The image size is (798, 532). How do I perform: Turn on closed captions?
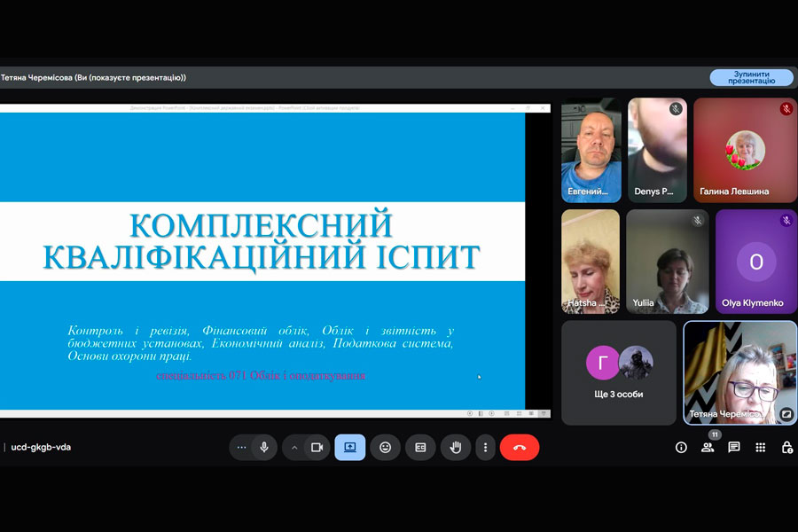pos(420,447)
